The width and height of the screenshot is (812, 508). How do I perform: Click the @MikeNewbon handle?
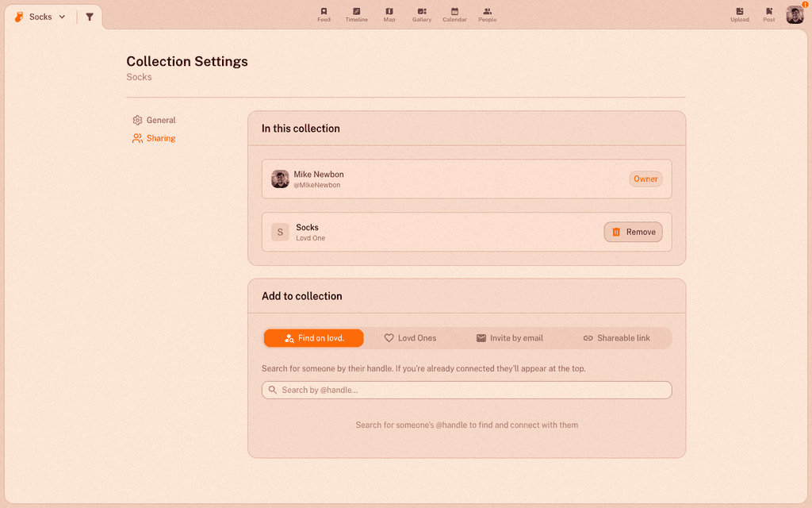pos(317,185)
